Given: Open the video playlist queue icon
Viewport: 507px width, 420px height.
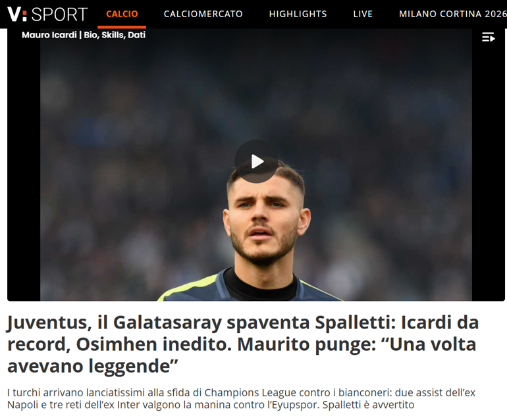Looking at the screenshot, I should 489,37.
